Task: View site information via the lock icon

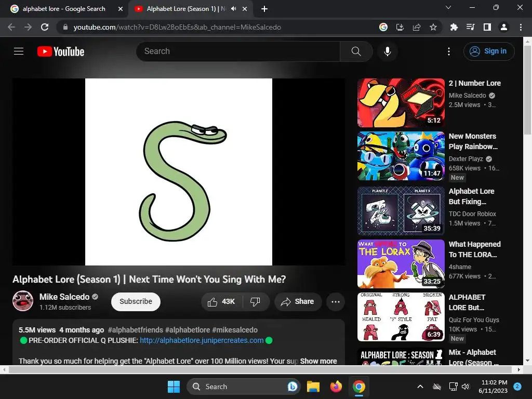Action: coord(65,27)
